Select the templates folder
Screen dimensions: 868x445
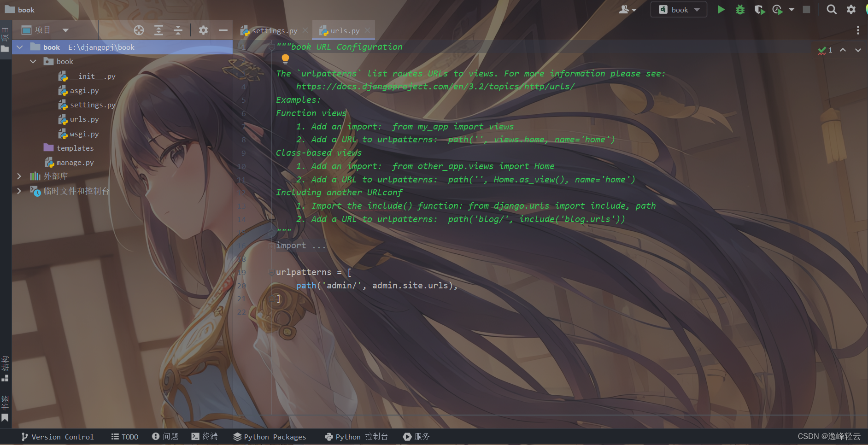pyautogui.click(x=69, y=148)
